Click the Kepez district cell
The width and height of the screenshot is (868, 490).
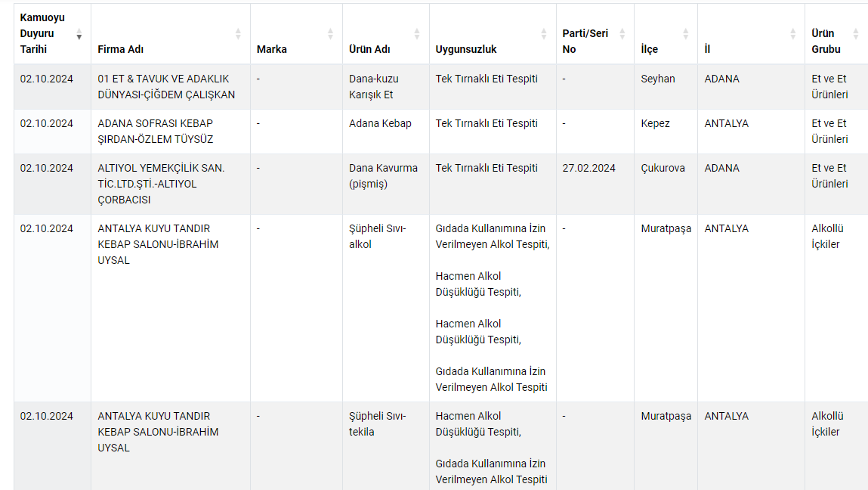click(655, 124)
